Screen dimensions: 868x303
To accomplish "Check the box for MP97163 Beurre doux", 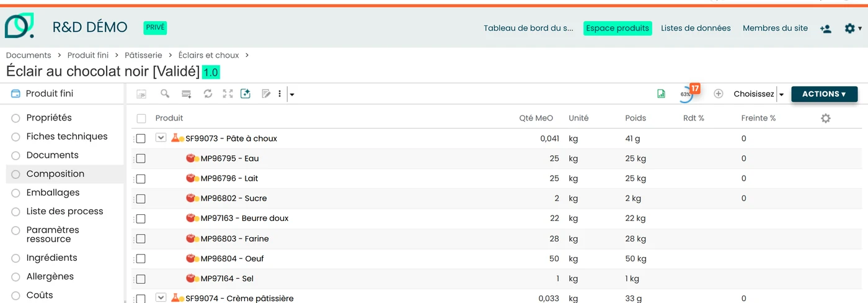I will pyautogui.click(x=141, y=219).
